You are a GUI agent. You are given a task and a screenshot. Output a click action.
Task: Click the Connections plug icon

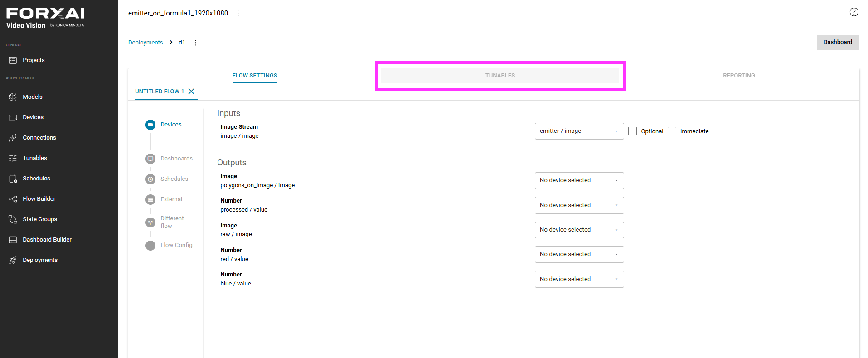click(13, 138)
